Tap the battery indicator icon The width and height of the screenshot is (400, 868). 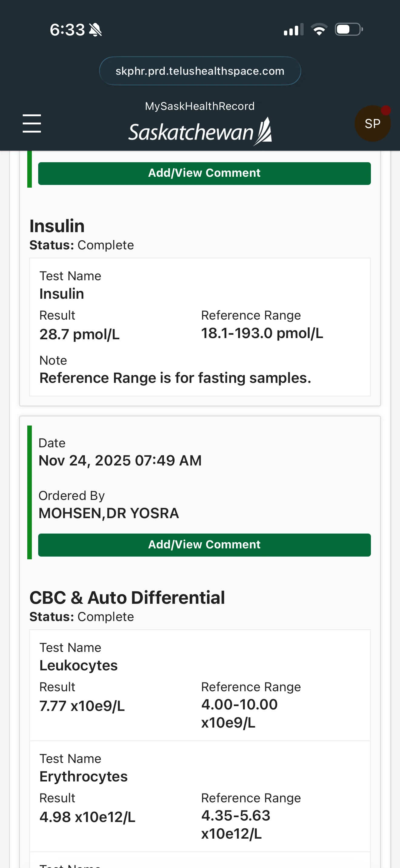pyautogui.click(x=349, y=29)
